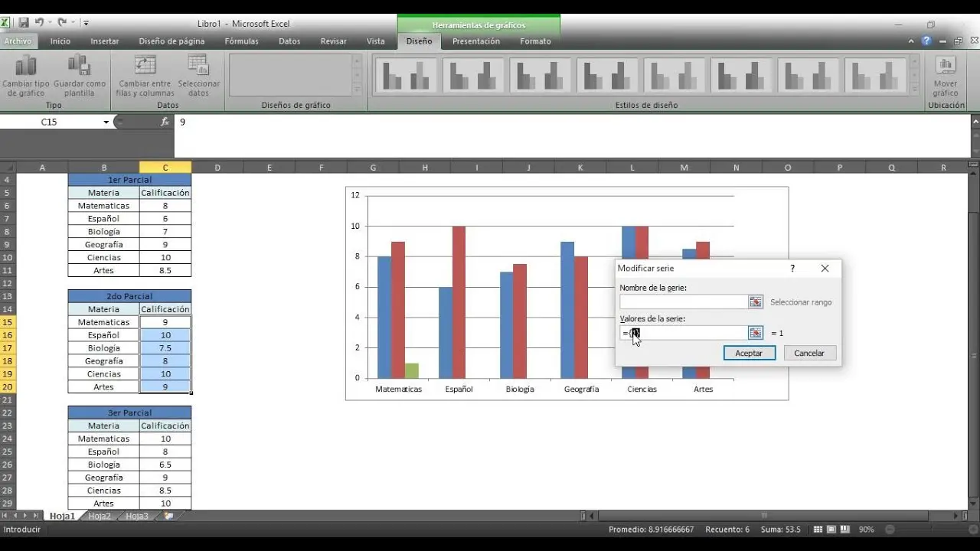Click the Nombre de la serie input field
The height and width of the screenshot is (551, 980).
point(683,302)
